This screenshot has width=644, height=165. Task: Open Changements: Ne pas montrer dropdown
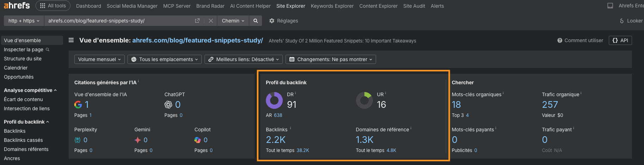(x=331, y=59)
